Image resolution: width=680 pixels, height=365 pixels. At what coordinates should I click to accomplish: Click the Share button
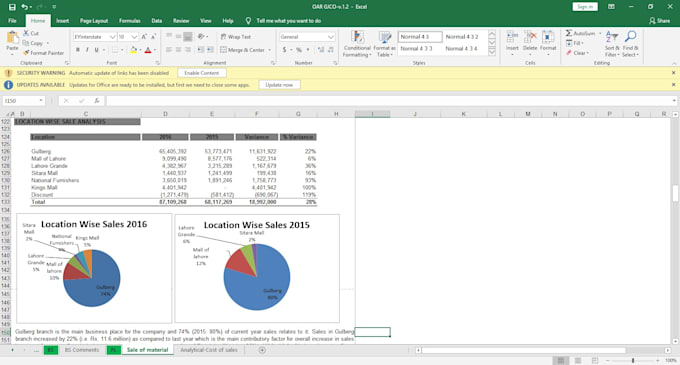[x=659, y=20]
